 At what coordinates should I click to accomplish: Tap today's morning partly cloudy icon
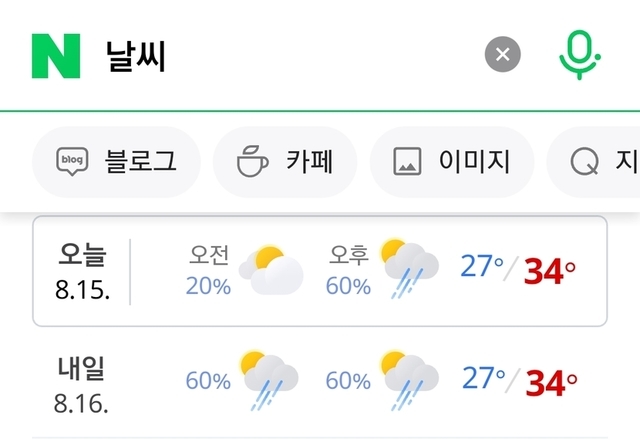(x=274, y=271)
